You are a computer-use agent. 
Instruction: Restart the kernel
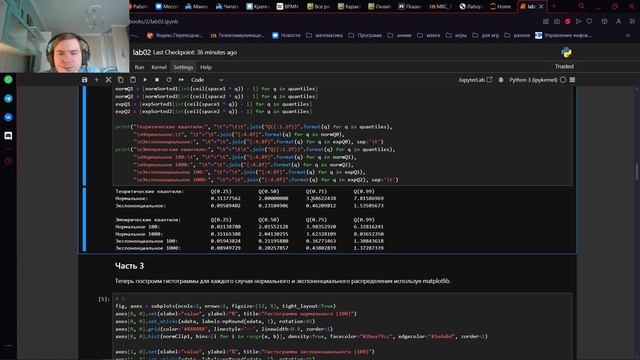(x=169, y=80)
